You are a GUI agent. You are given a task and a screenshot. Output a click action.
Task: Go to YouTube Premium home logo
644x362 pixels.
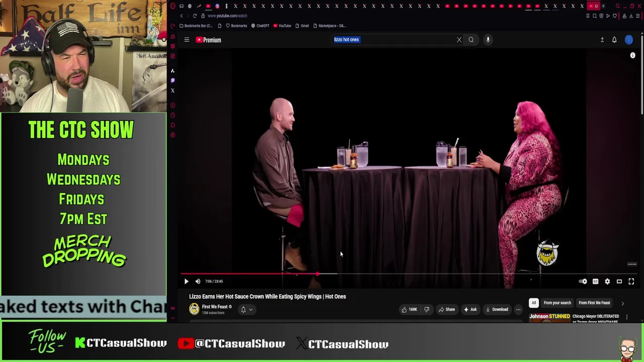[x=209, y=40]
